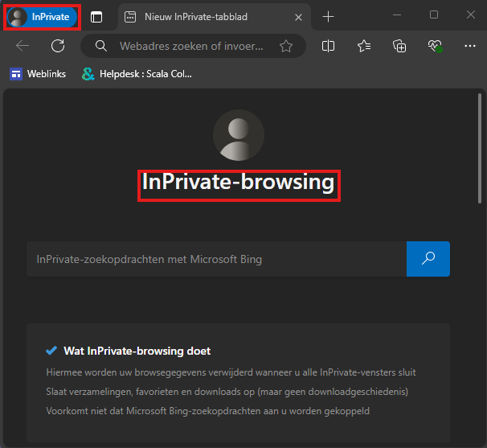
Task: Click the blue checkmark icon
Action: (51, 351)
